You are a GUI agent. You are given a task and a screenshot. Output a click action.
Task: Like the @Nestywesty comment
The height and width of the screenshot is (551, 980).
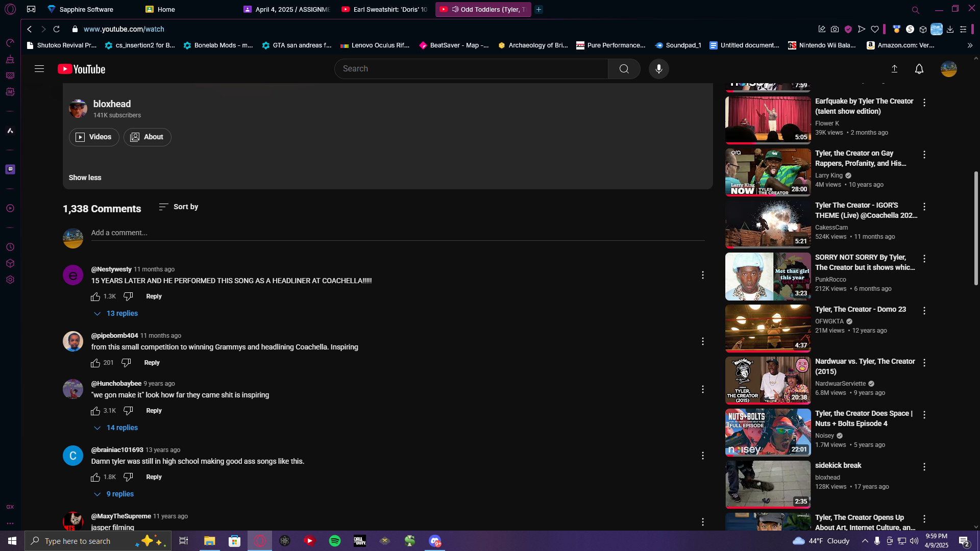[95, 296]
